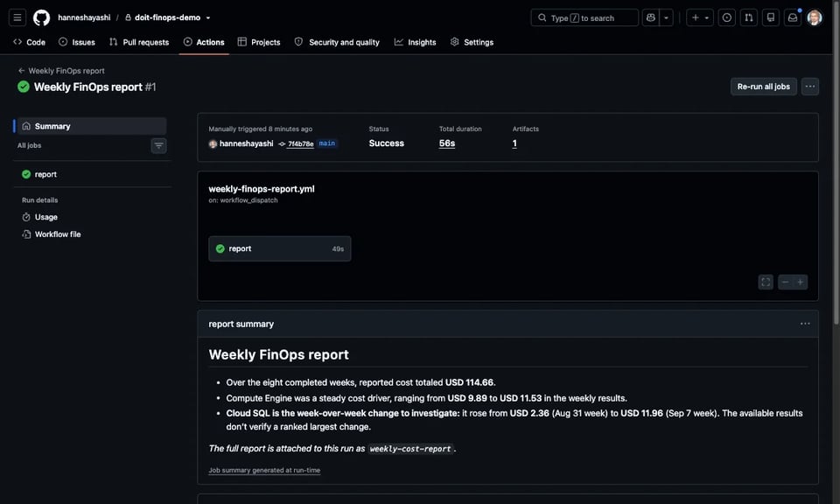Click the home icon beside Summary
Viewport: 840px width, 504px height.
coord(26,126)
